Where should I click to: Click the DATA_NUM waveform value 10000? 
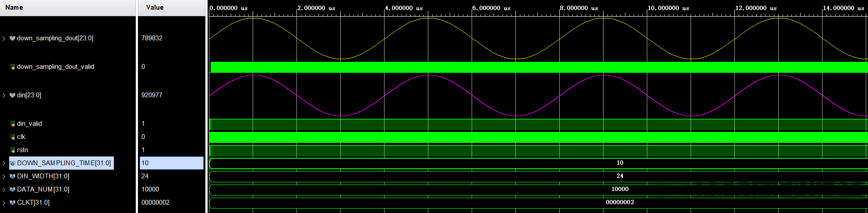click(620, 189)
